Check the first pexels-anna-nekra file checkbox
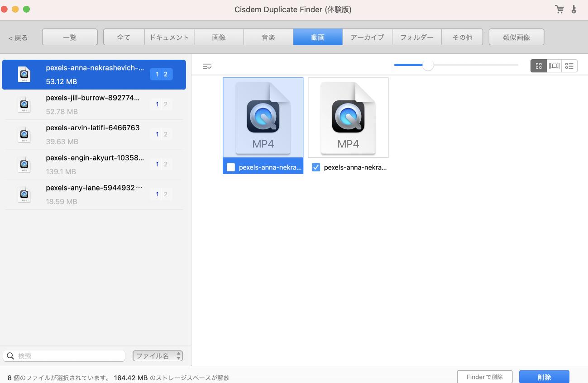 coord(231,167)
